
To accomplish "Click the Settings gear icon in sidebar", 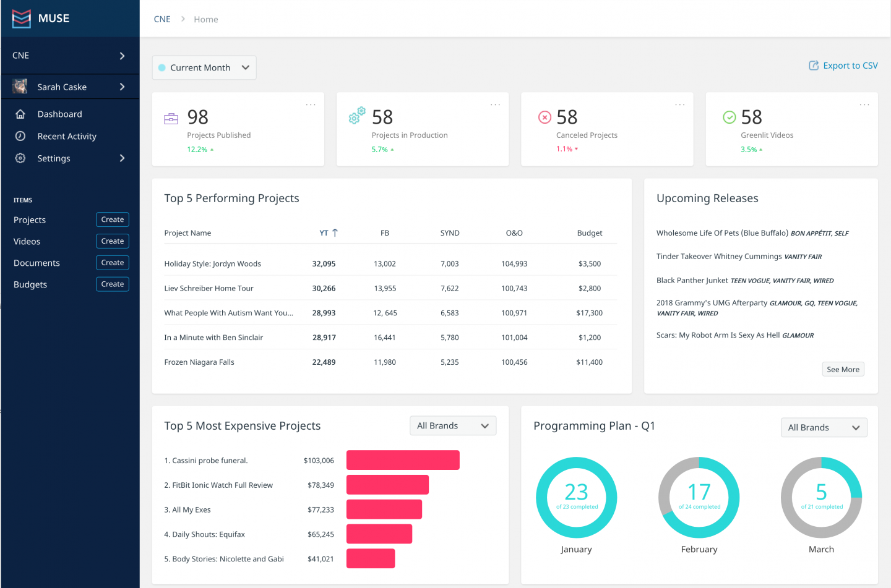I will (x=20, y=158).
